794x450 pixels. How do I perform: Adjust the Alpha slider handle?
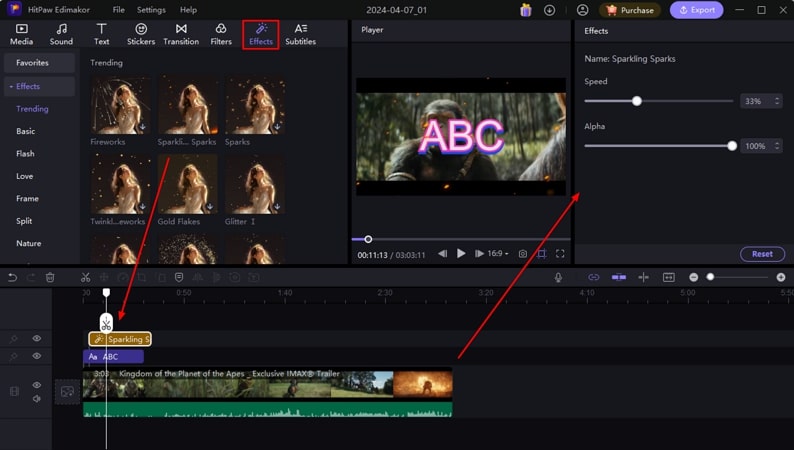click(x=732, y=146)
